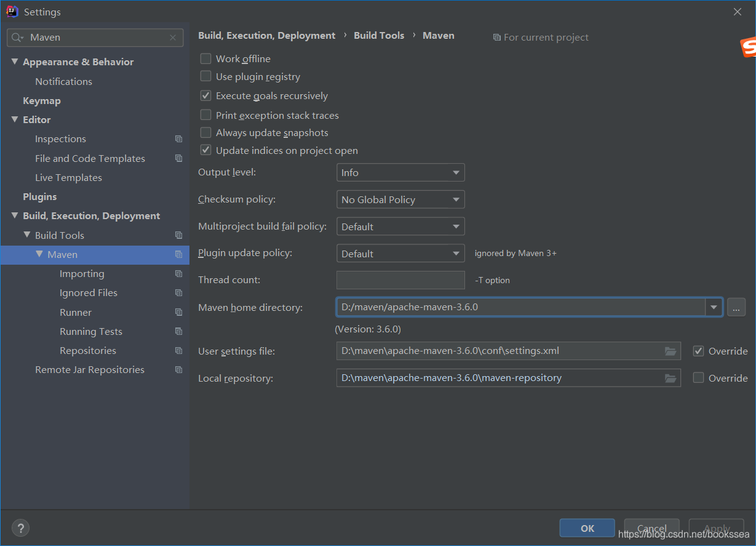Open File and Code Templates page
756x546 pixels.
tap(90, 158)
